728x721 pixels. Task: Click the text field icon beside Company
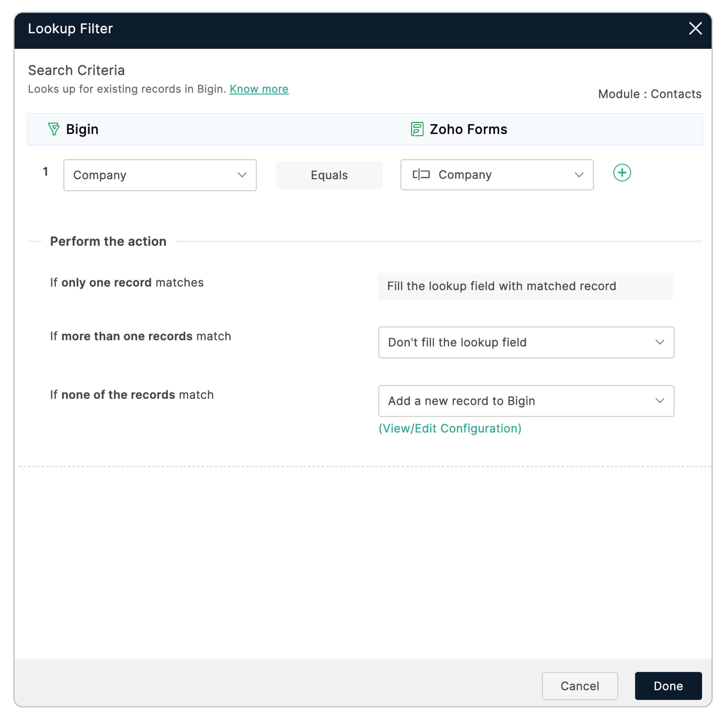click(421, 175)
